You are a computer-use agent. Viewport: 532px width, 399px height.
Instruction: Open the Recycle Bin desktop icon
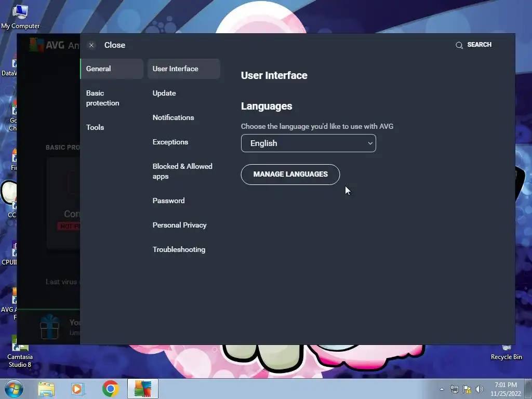[506, 352]
